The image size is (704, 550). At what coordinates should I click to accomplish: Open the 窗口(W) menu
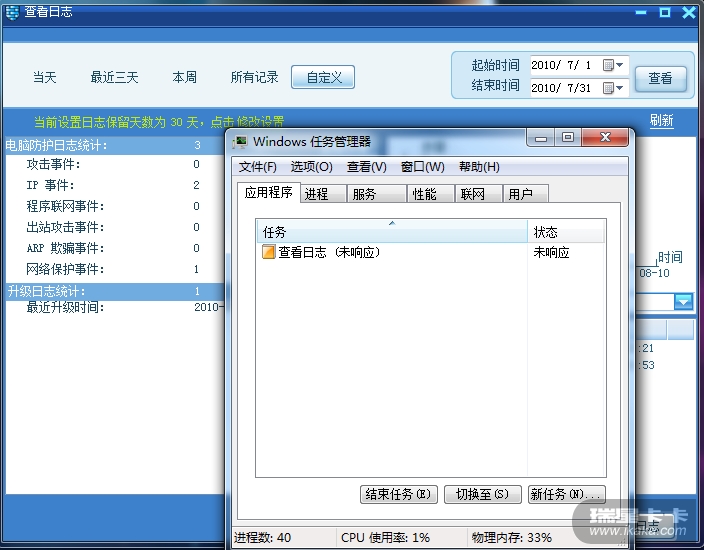[x=422, y=167]
